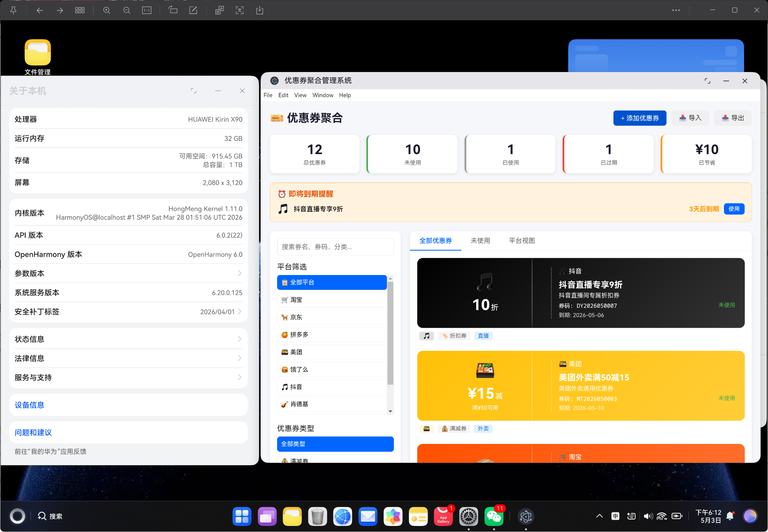The height and width of the screenshot is (532, 768).
Task: Open the 抖音直播专享9折 coupon card
Action: [581, 293]
